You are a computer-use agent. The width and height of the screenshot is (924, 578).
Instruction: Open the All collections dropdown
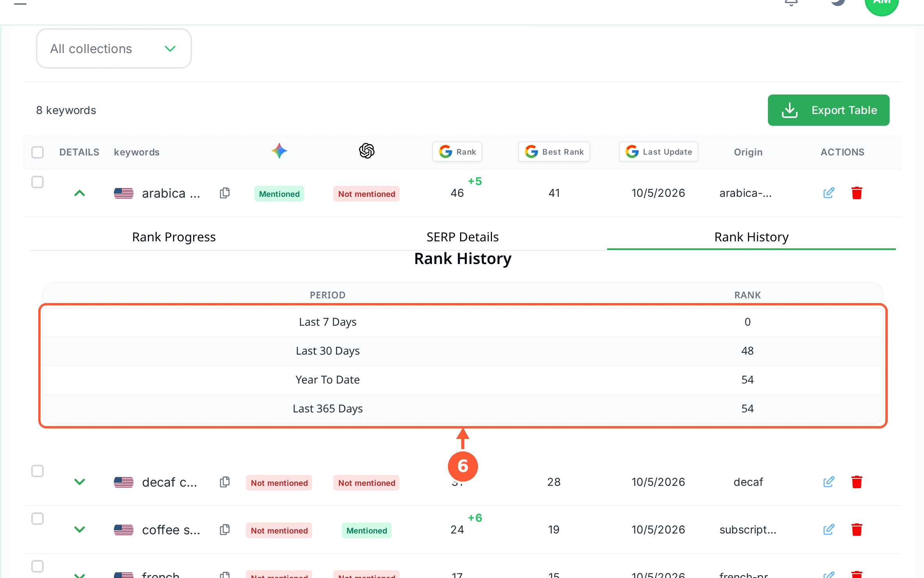114,48
